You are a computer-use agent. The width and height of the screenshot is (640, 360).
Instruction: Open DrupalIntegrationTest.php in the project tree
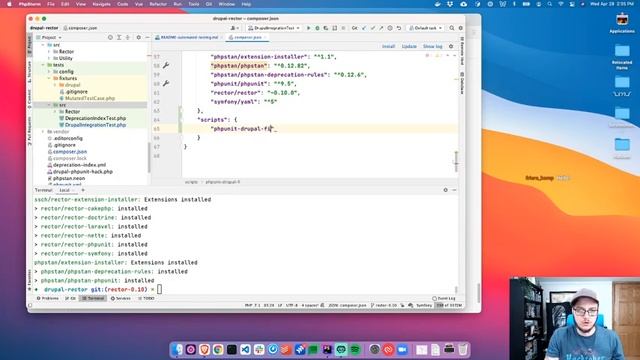[x=95, y=125]
